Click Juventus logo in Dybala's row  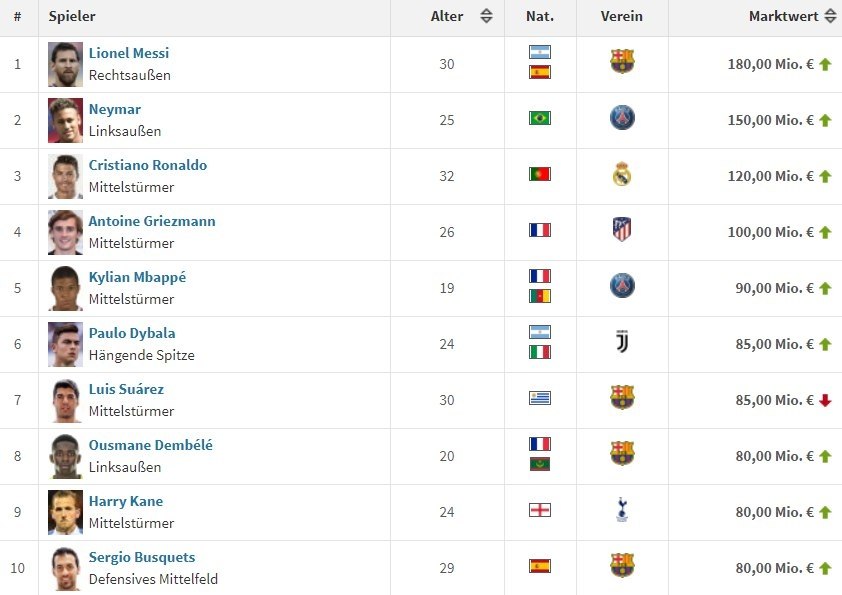click(x=622, y=342)
